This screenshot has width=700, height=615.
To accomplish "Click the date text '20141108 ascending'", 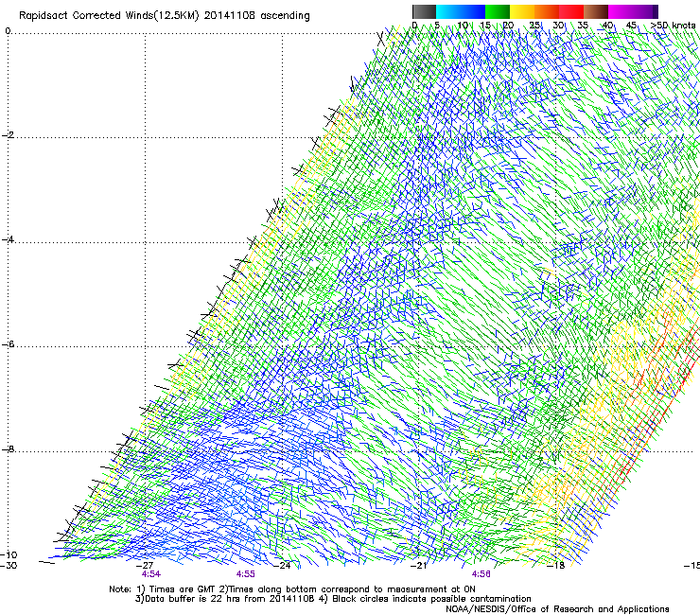I will point(257,16).
